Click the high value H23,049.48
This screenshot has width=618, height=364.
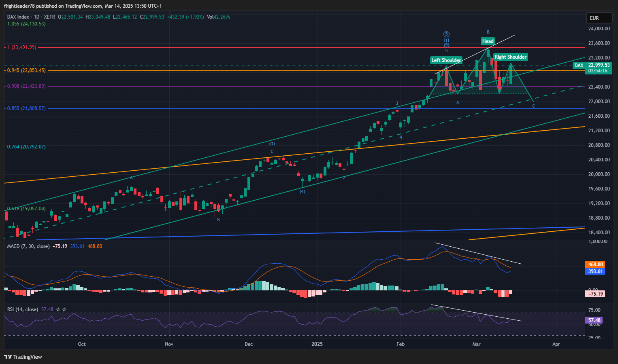tap(98, 17)
